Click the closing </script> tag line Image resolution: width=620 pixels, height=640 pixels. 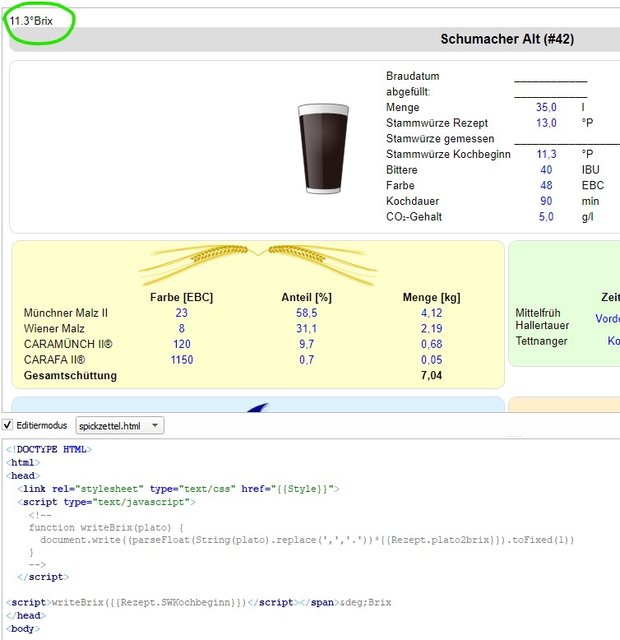43,577
